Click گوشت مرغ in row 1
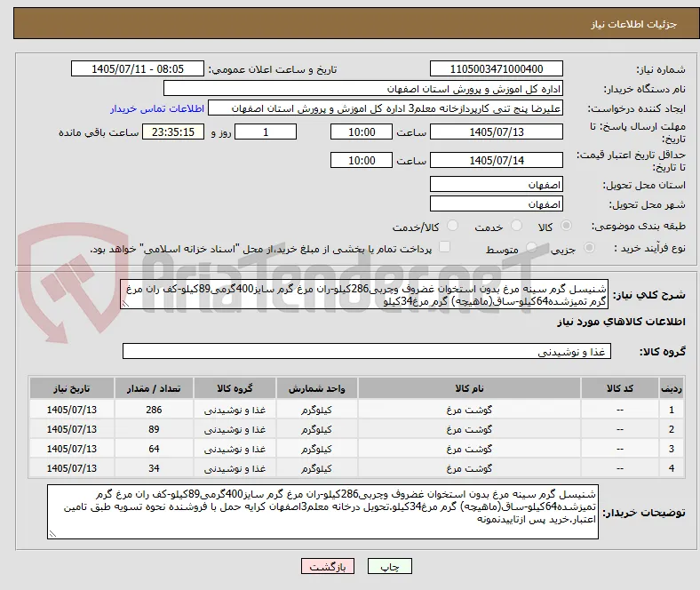 pos(469,410)
